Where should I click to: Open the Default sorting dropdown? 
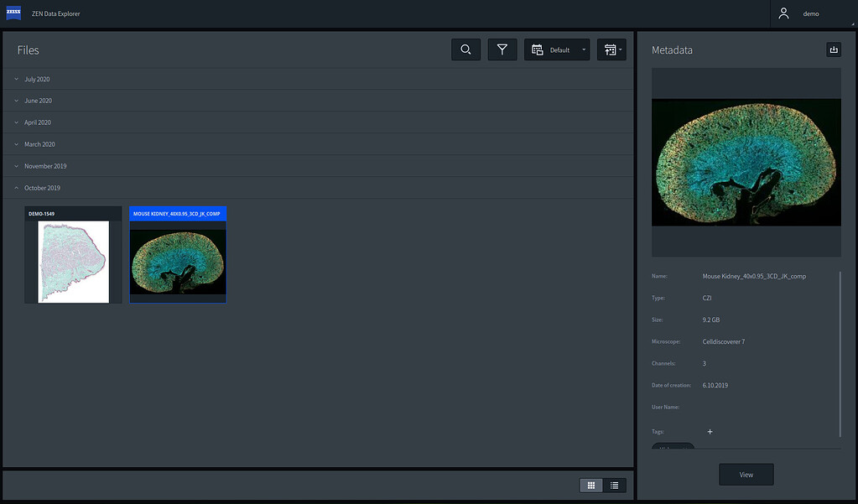[x=584, y=49]
